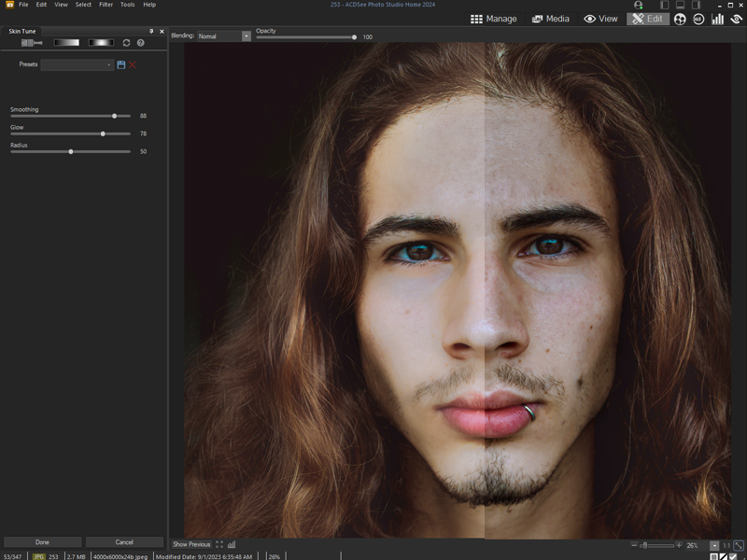Save the current preset with disk icon
Screen dimensions: 747x560
(121, 65)
